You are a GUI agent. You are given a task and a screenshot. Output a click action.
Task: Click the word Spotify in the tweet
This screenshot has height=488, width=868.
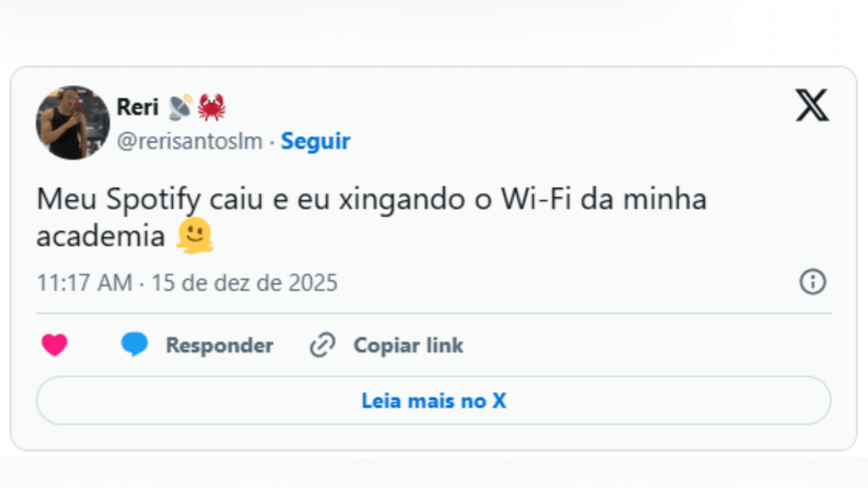[x=154, y=202]
